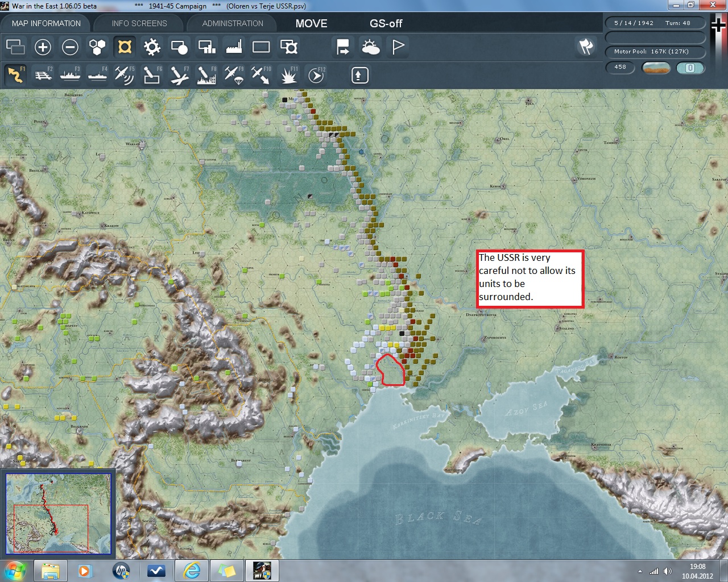Click the zoom in plus icon
This screenshot has height=582, width=728.
coord(43,47)
